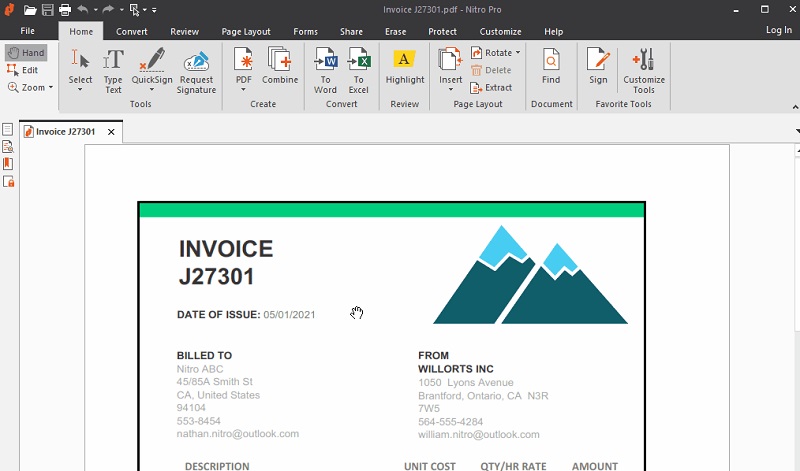Switch to the Convert tab
Image resolution: width=800 pixels, height=471 pixels.
131,32
